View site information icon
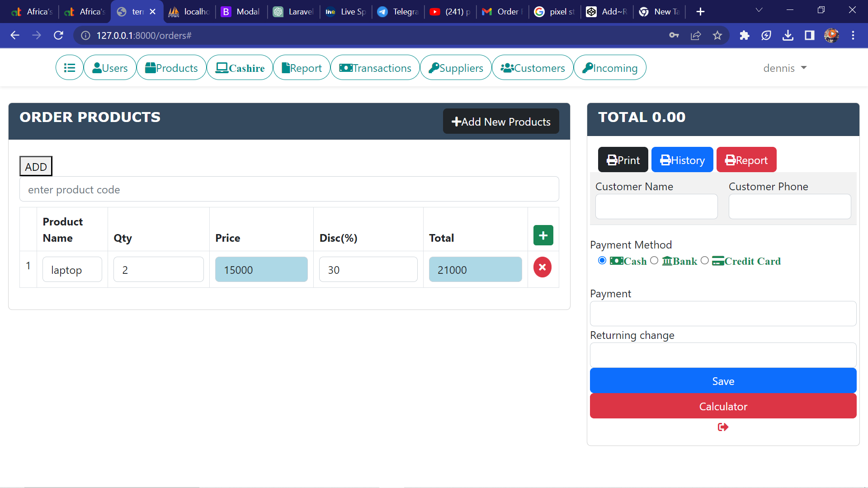 [x=85, y=36]
